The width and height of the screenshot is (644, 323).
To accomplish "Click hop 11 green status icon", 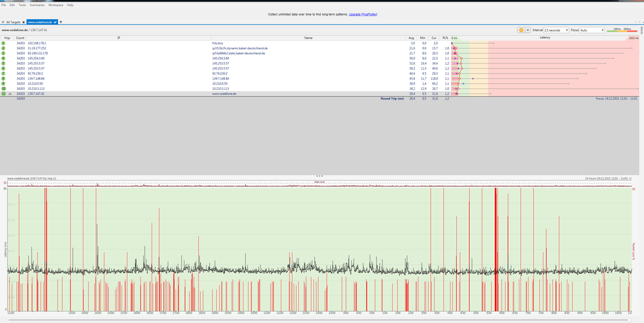I will coord(3,94).
